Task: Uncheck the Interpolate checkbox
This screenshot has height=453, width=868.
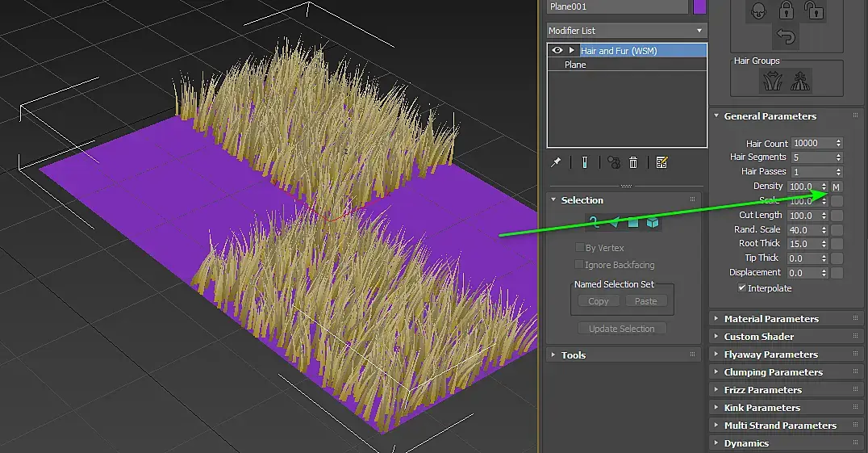Action: [742, 288]
